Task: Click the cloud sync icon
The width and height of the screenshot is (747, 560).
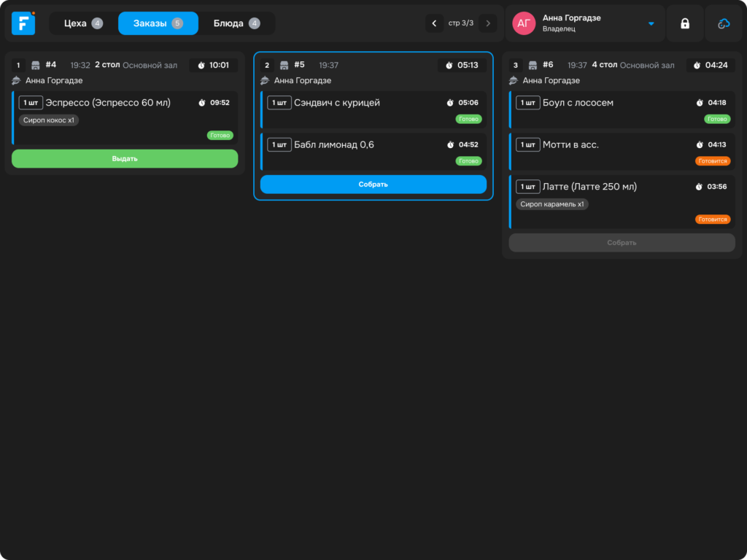Action: [724, 23]
